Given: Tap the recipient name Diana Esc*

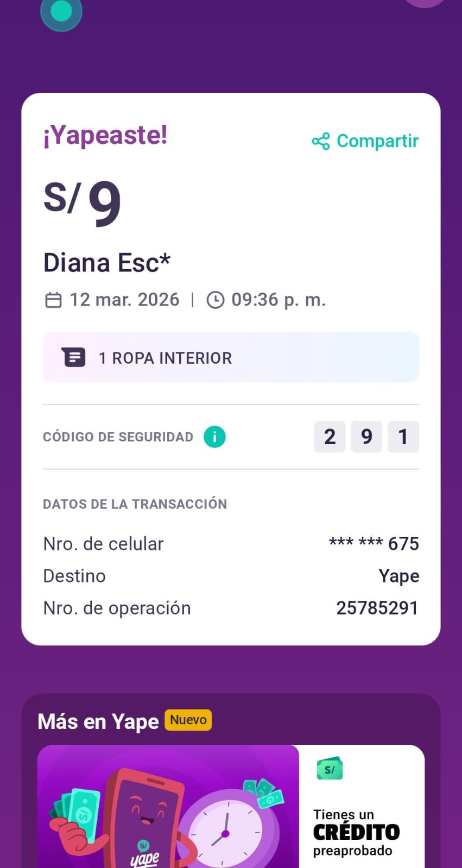Looking at the screenshot, I should tap(107, 263).
